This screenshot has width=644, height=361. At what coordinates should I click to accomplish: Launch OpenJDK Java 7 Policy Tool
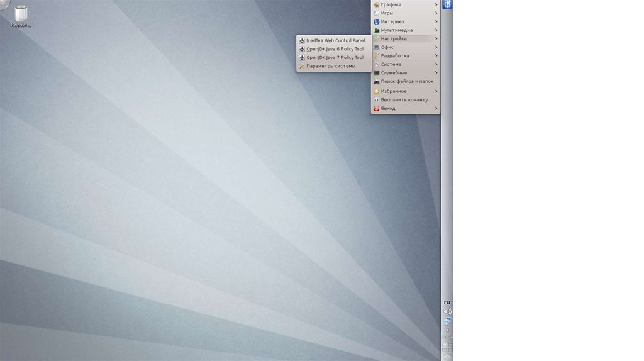click(335, 57)
